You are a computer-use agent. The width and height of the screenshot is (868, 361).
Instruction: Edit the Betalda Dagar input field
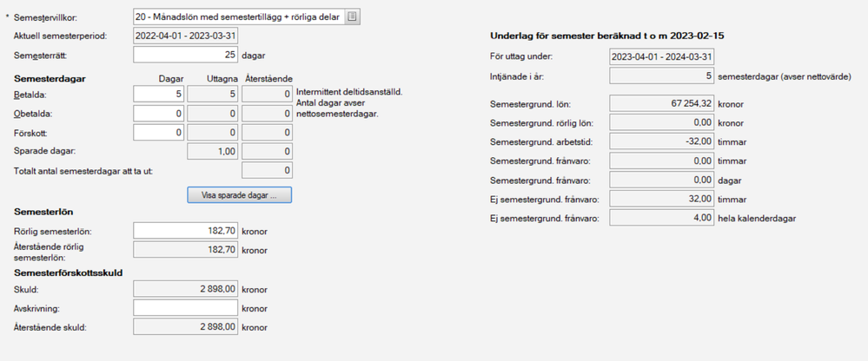159,94
